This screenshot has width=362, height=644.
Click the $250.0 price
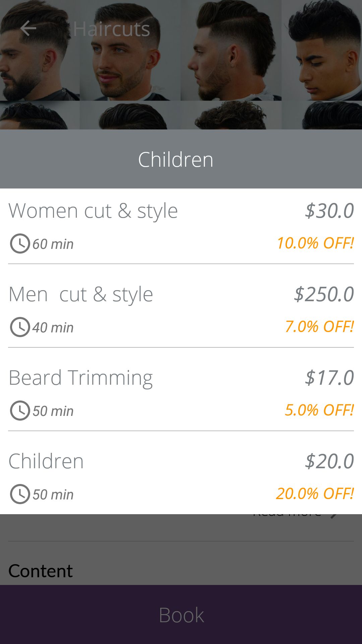tap(324, 294)
